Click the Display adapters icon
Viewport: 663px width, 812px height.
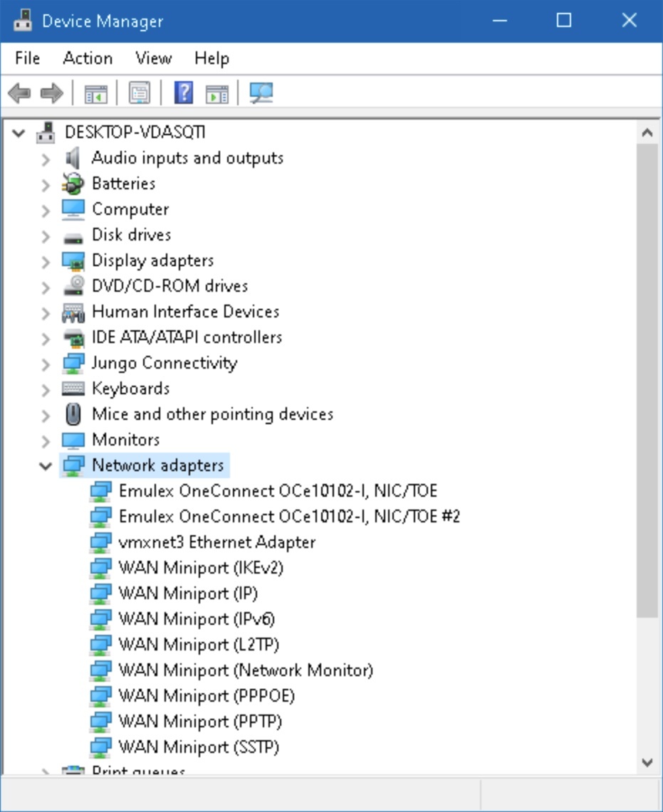[x=73, y=260]
